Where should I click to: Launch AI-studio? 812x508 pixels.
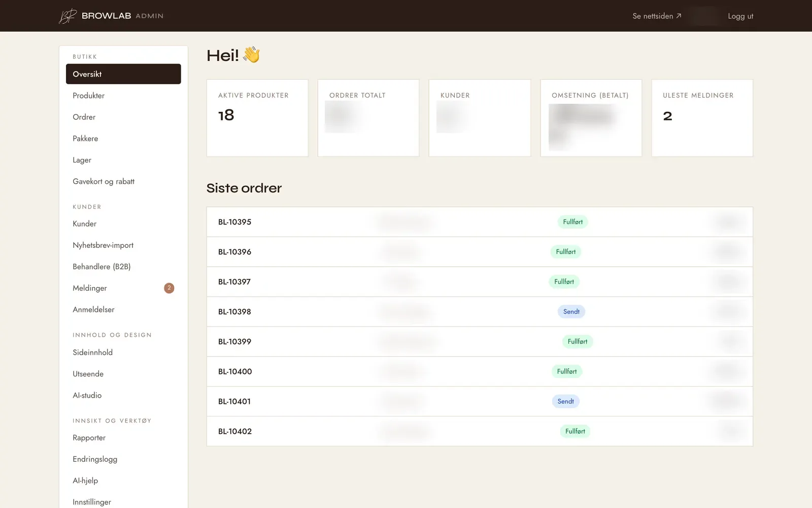[x=123, y=395]
